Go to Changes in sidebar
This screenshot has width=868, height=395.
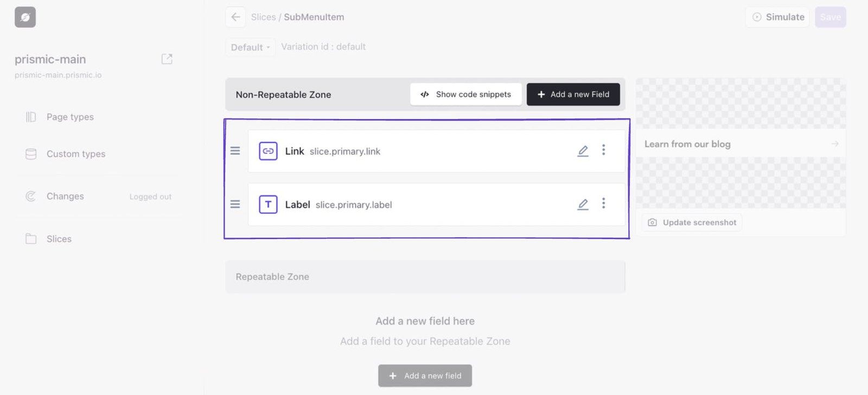(x=65, y=196)
